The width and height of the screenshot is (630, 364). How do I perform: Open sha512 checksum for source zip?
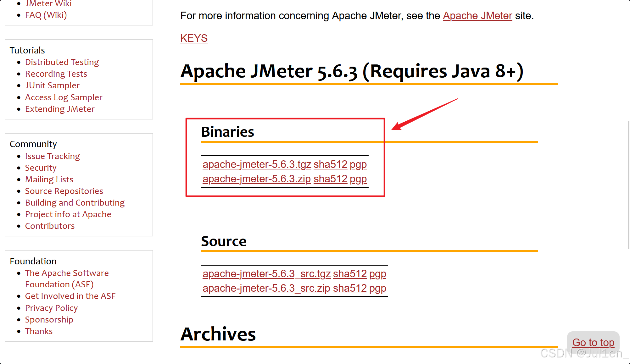[350, 288]
